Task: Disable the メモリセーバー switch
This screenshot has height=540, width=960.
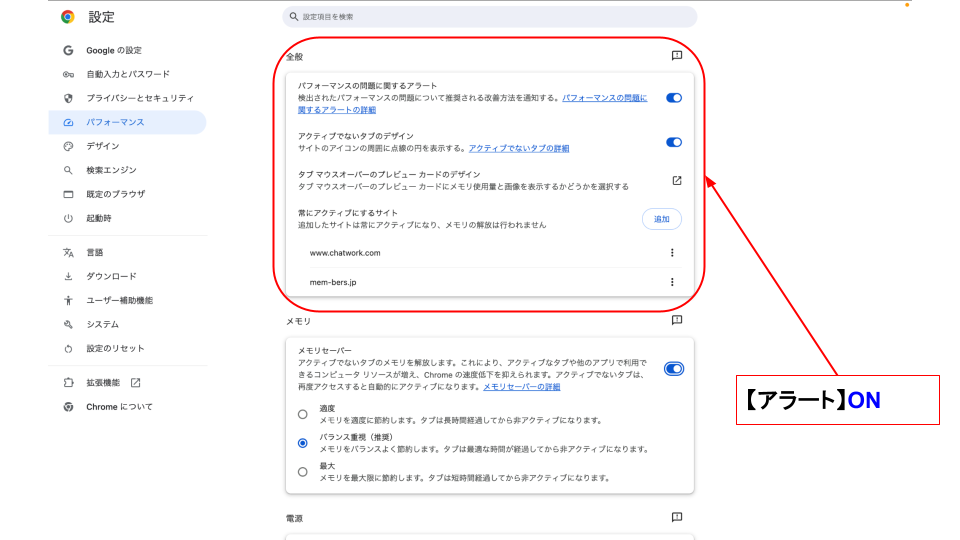Action: pyautogui.click(x=674, y=369)
